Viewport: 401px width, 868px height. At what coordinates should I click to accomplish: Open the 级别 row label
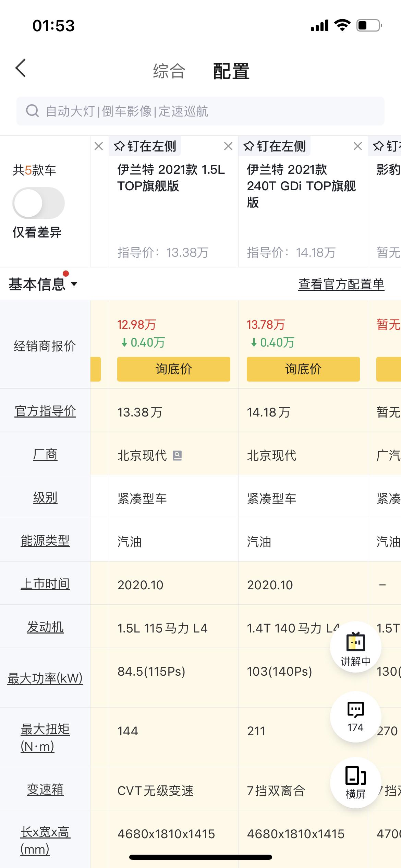pyautogui.click(x=45, y=497)
